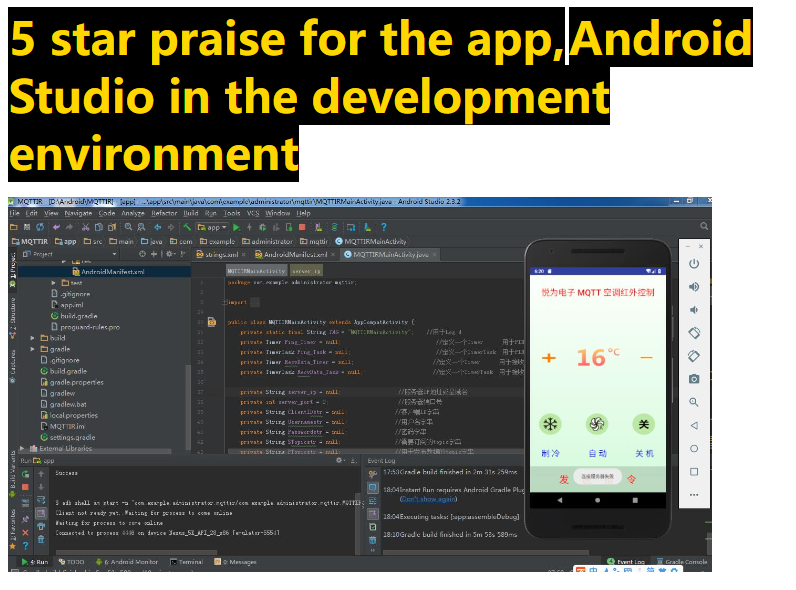Click the Debug app bug icon
This screenshot has height=590, width=796.
262,227
